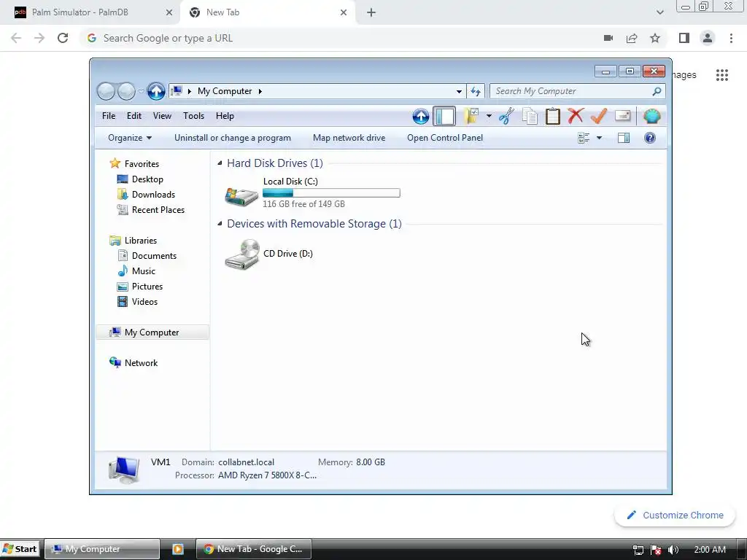Click the Copy pages icon
The height and width of the screenshot is (560, 747).
click(x=530, y=116)
